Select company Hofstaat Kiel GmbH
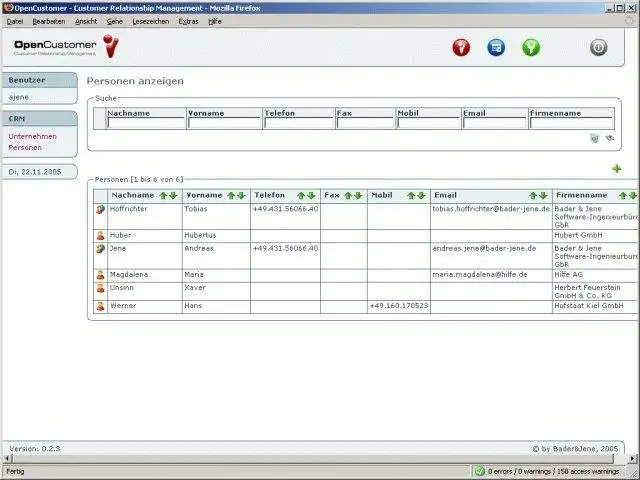640x480 pixels. [x=589, y=306]
